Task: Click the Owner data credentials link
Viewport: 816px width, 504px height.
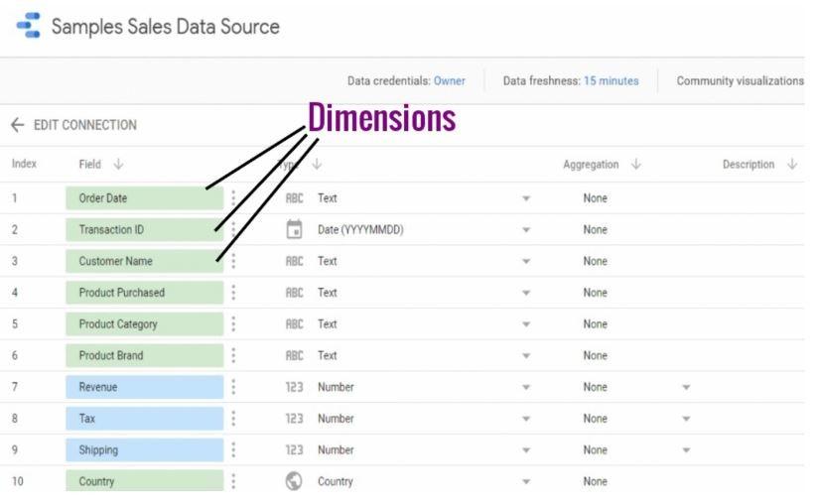Action: [450, 81]
